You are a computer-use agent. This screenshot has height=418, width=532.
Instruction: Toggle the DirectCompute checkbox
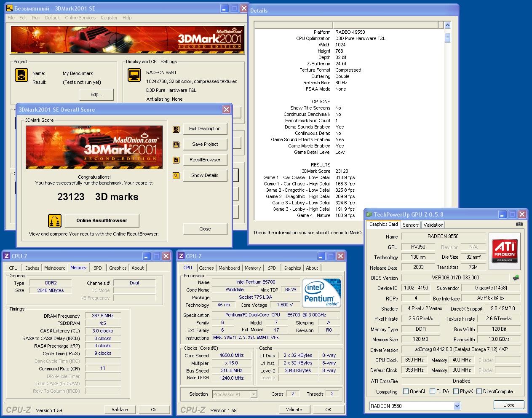click(x=479, y=391)
